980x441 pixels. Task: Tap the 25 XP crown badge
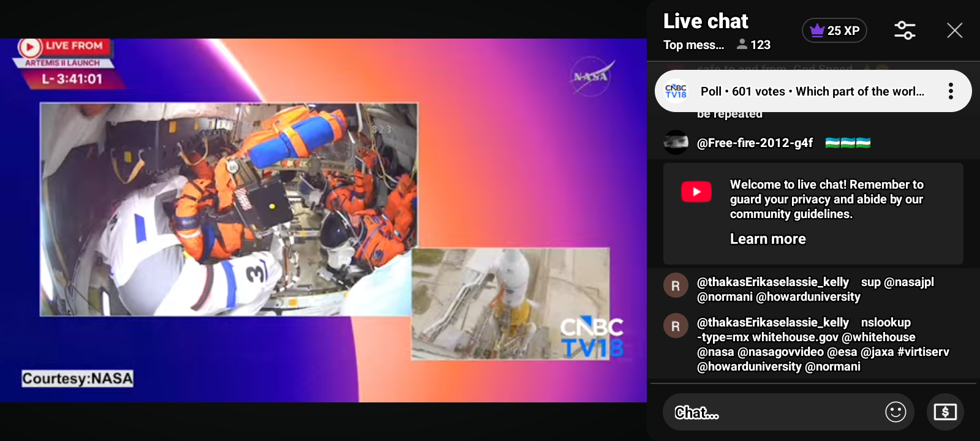click(x=834, y=31)
